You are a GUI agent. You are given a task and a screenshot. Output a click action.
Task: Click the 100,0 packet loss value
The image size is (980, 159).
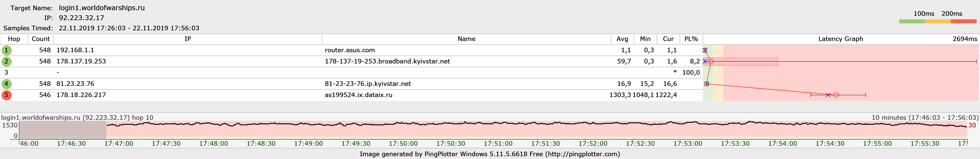tap(691, 72)
